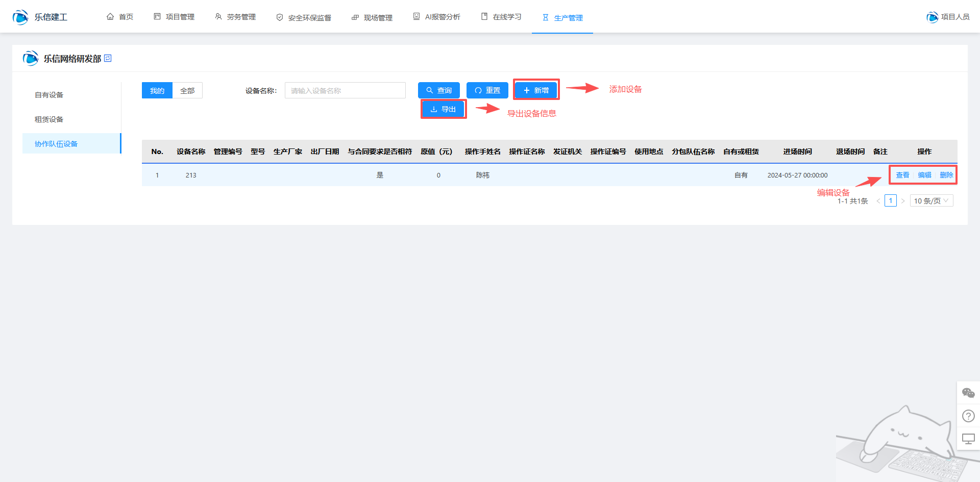
Task: Open AI报警分析 from top navigation
Action: click(x=437, y=17)
